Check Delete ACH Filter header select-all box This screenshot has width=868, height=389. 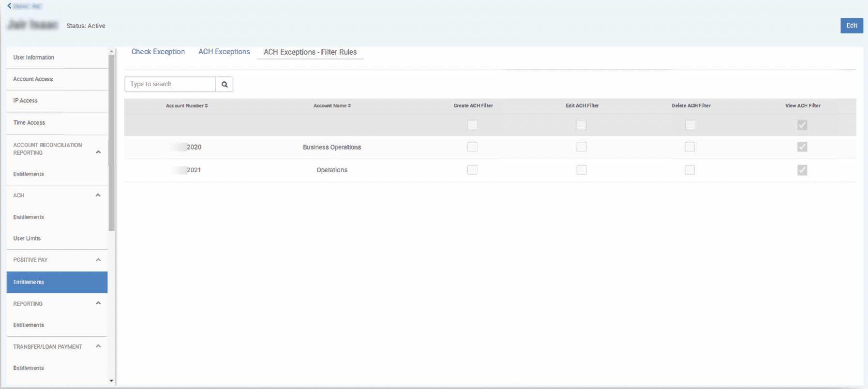click(x=690, y=125)
